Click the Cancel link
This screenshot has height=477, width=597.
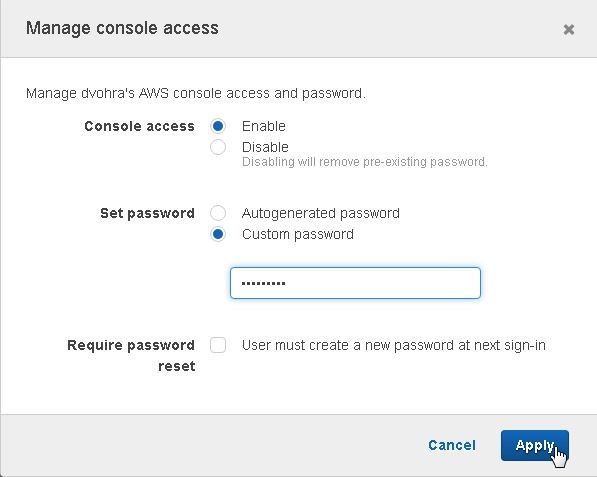coord(452,445)
